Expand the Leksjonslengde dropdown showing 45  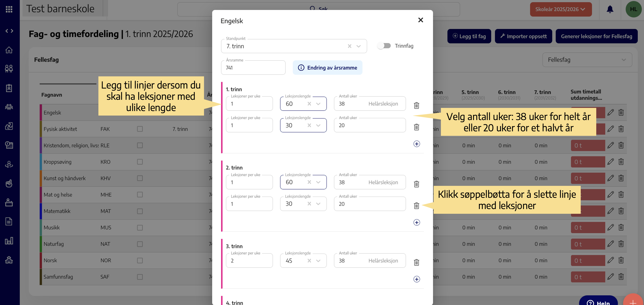pos(318,260)
